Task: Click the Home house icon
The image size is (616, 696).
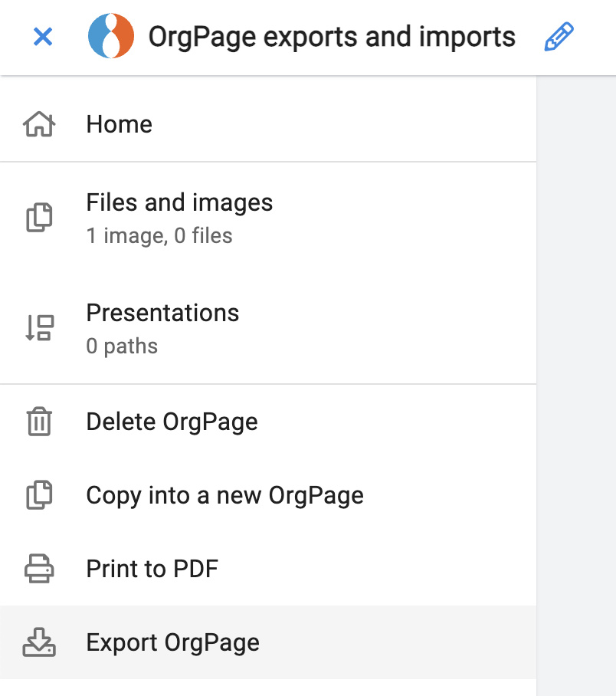Action: 39,123
